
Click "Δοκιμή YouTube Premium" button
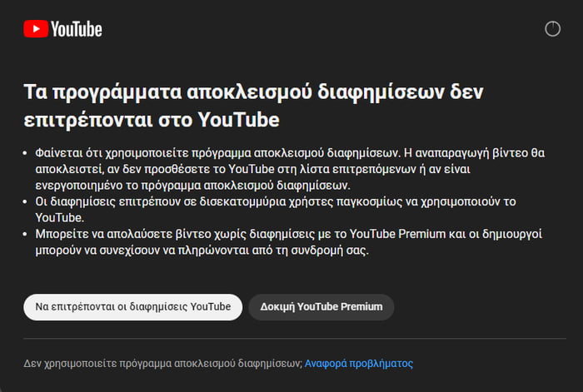(x=321, y=307)
